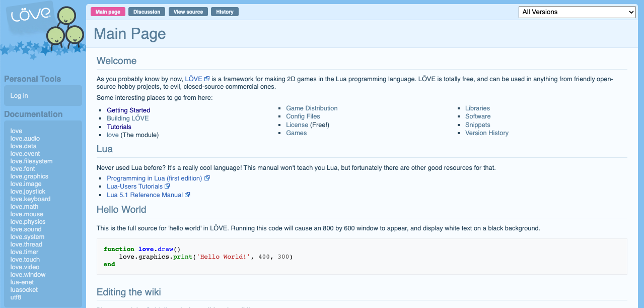Open the Snippets page link
Viewport: 644px width, 308px height.
[x=477, y=125]
